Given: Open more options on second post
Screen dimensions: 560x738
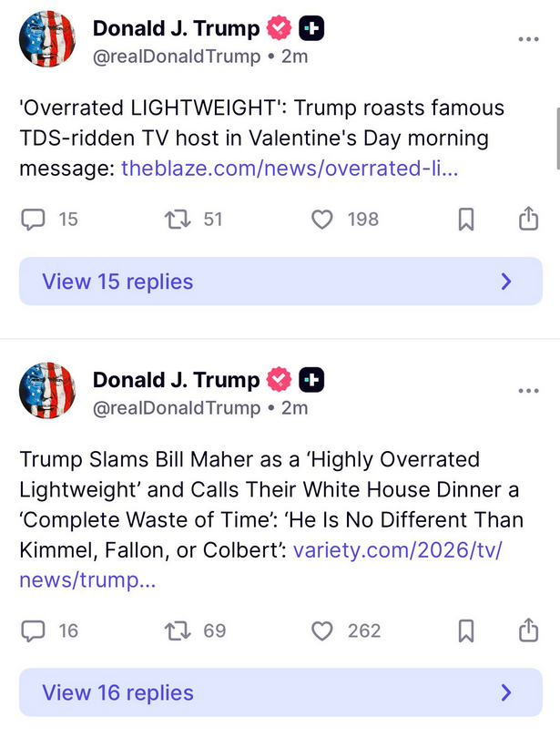Looking at the screenshot, I should (x=528, y=391).
